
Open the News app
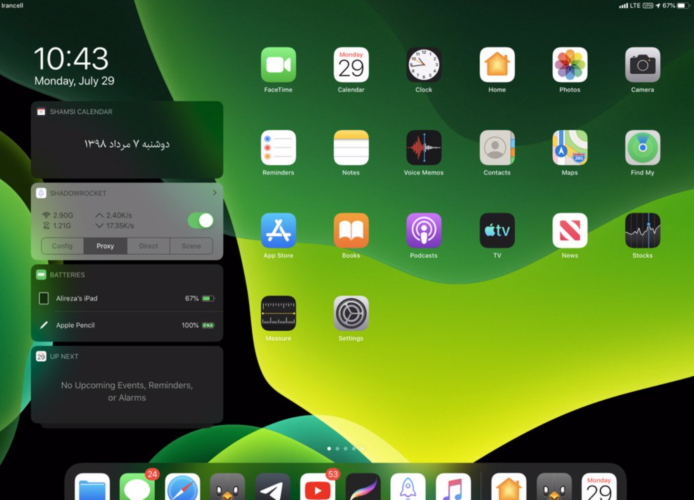(570, 230)
